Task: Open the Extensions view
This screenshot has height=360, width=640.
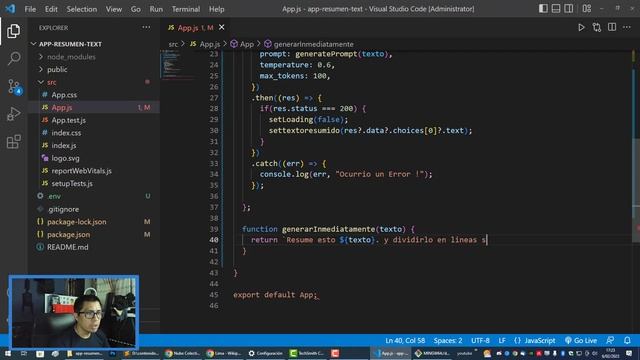Action: click(13, 142)
